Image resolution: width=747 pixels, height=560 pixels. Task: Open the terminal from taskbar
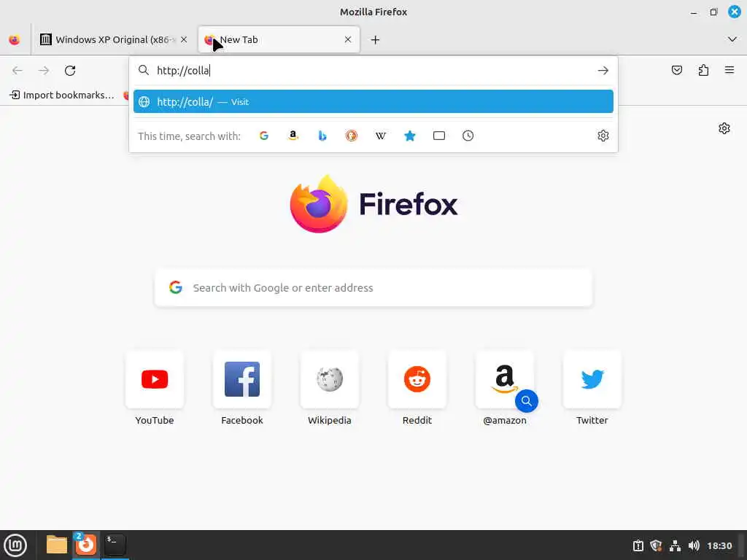(115, 545)
